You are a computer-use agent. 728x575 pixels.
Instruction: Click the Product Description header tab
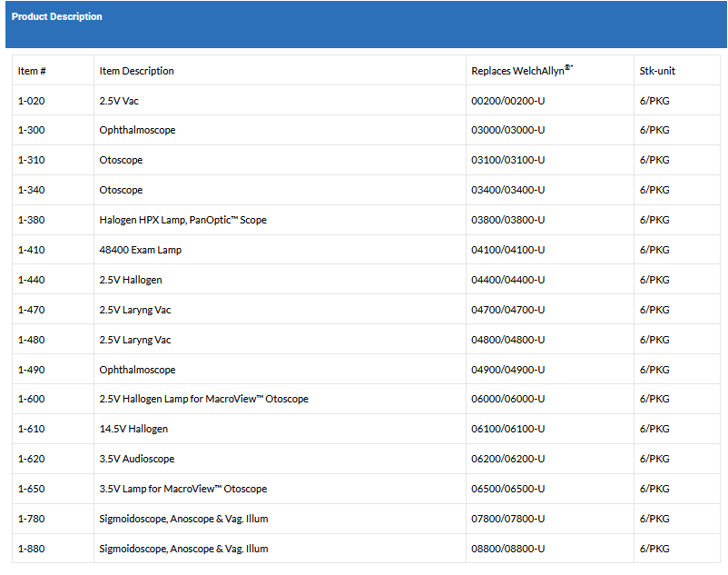[57, 17]
